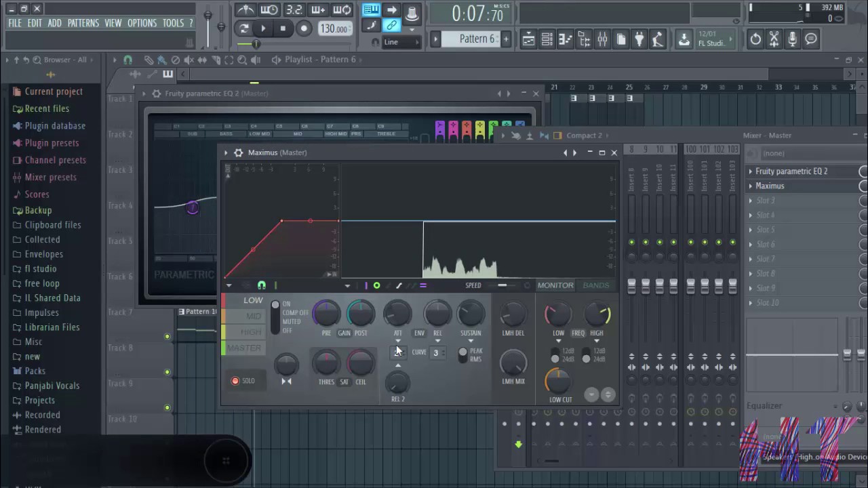
Task: Open the Plugin picker plug icon
Action: coord(639,39)
